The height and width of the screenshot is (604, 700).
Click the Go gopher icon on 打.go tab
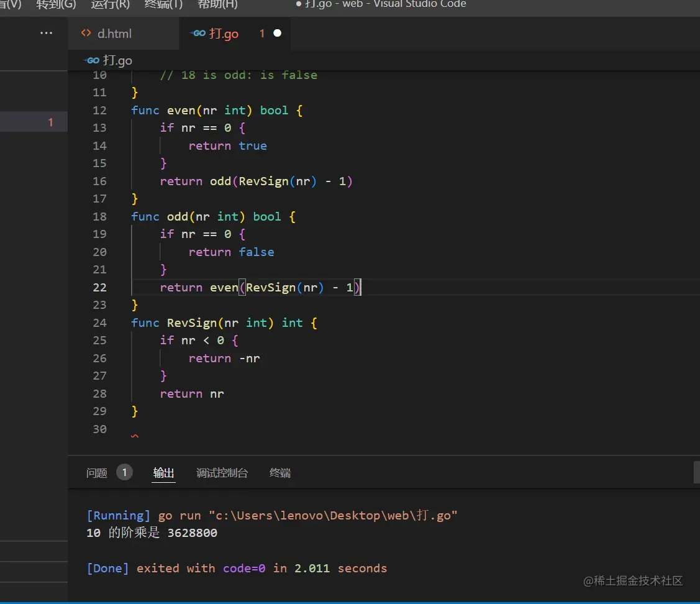[198, 33]
